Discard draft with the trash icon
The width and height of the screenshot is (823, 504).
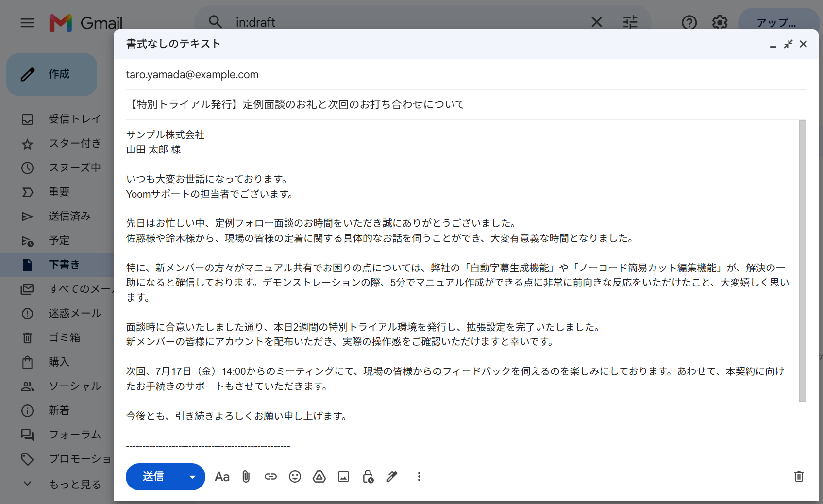(x=799, y=477)
